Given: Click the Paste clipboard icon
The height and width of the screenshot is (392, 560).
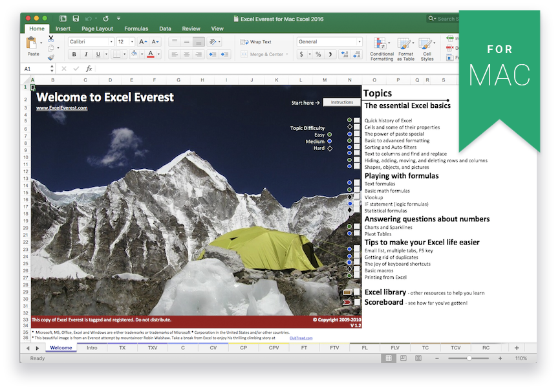Looking at the screenshot, I should click(x=32, y=43).
